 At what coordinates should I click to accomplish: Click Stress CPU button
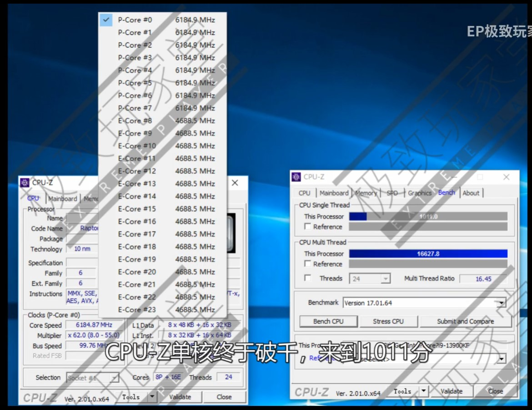(388, 321)
